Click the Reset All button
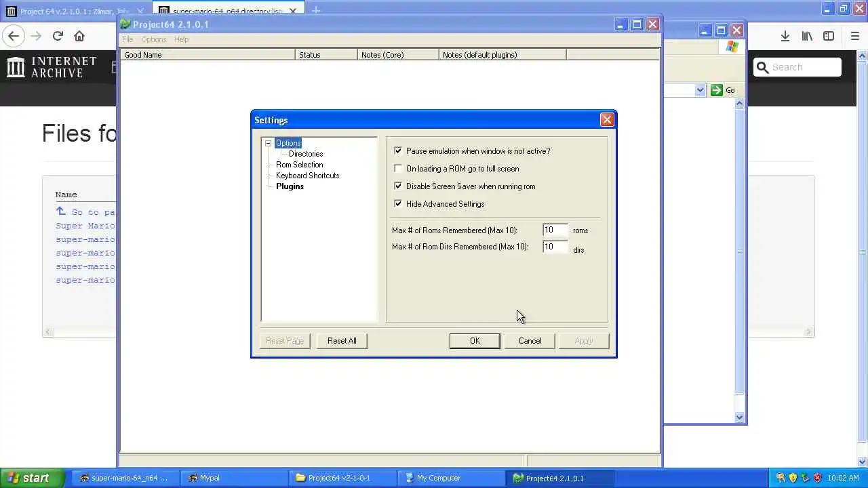This screenshot has width=868, height=488. 342,341
